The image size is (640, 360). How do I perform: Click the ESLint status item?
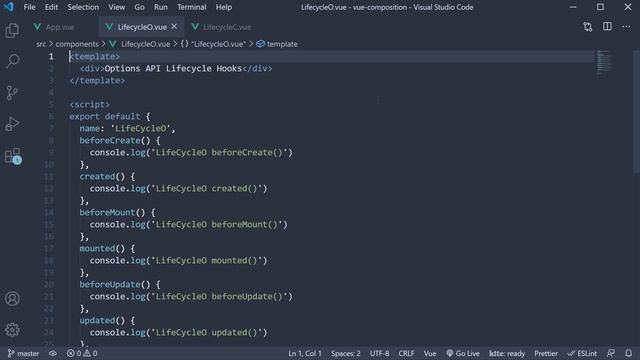click(x=582, y=353)
